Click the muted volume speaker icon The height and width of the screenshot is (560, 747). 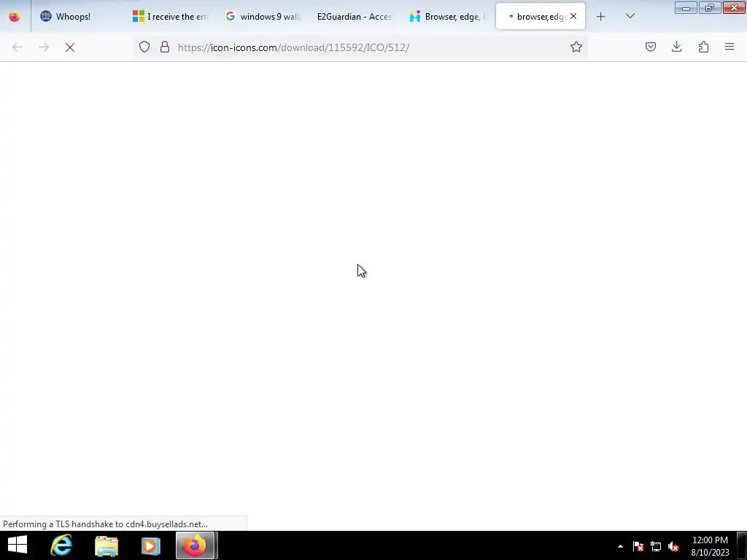point(673,546)
